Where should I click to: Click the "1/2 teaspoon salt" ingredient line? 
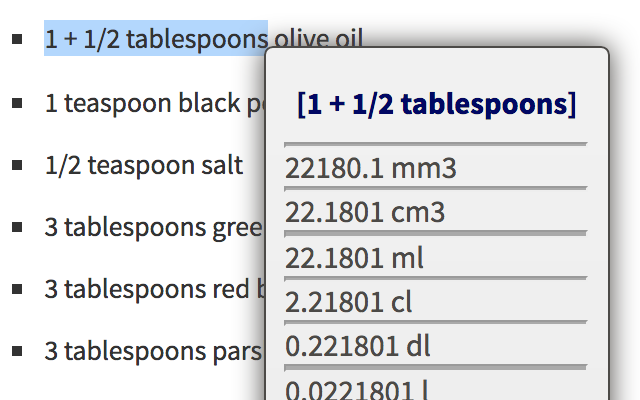pos(144,165)
